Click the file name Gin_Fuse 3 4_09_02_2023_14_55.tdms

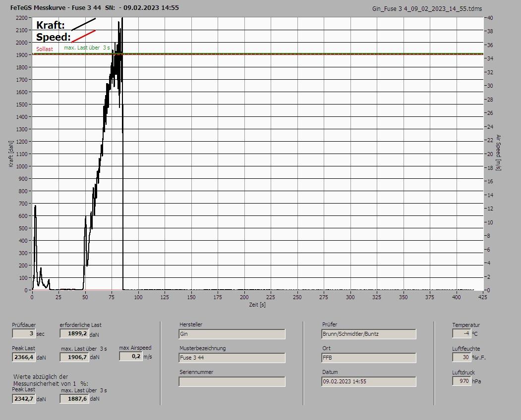(x=427, y=9)
